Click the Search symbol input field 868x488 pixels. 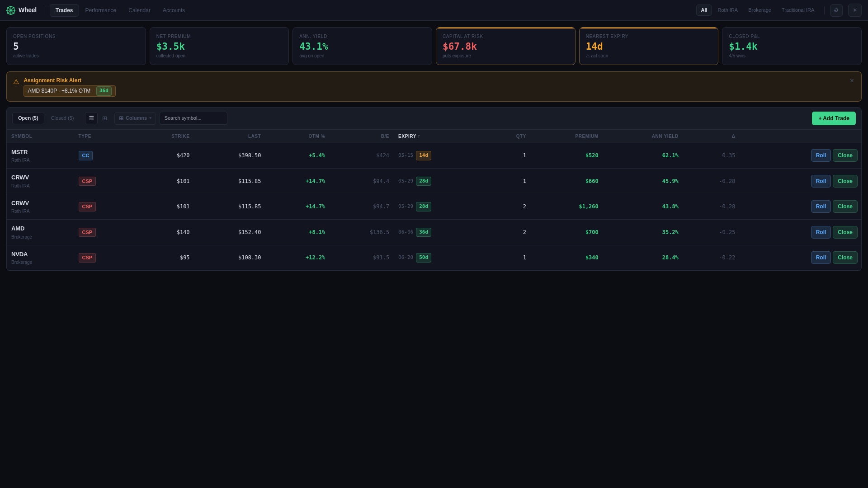[x=193, y=118]
